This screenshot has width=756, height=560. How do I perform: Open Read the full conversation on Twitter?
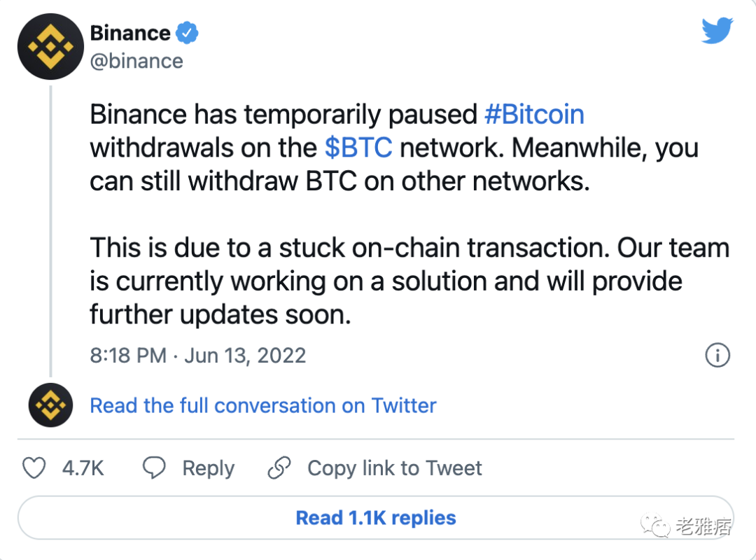[263, 405]
